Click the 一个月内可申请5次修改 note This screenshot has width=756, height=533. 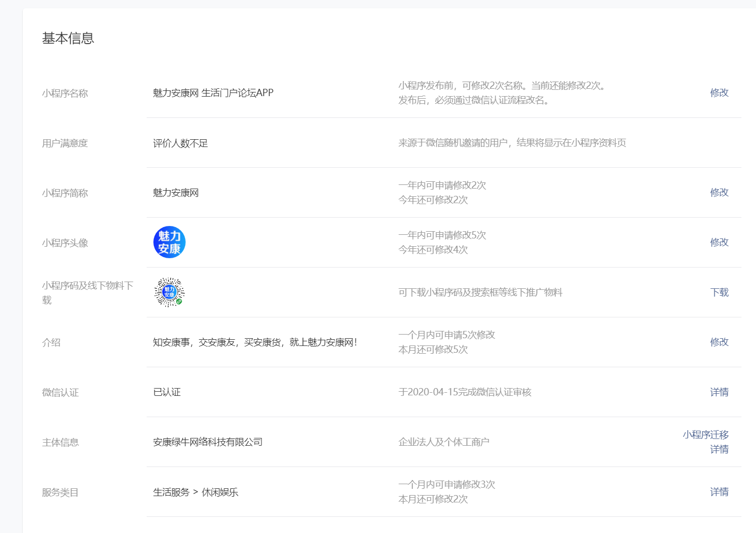pyautogui.click(x=447, y=335)
